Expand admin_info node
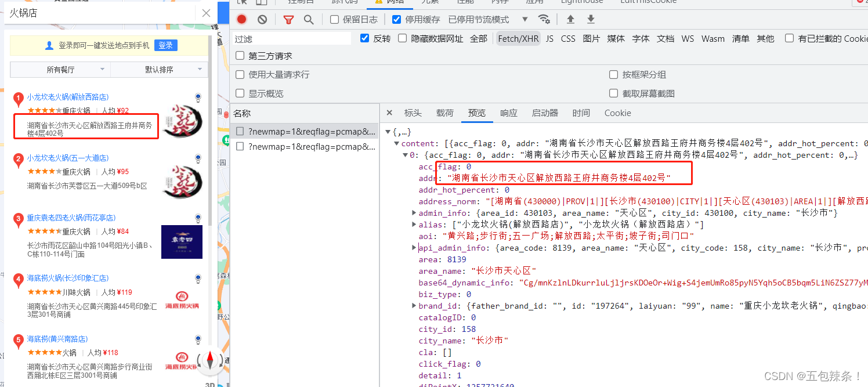 (x=414, y=214)
